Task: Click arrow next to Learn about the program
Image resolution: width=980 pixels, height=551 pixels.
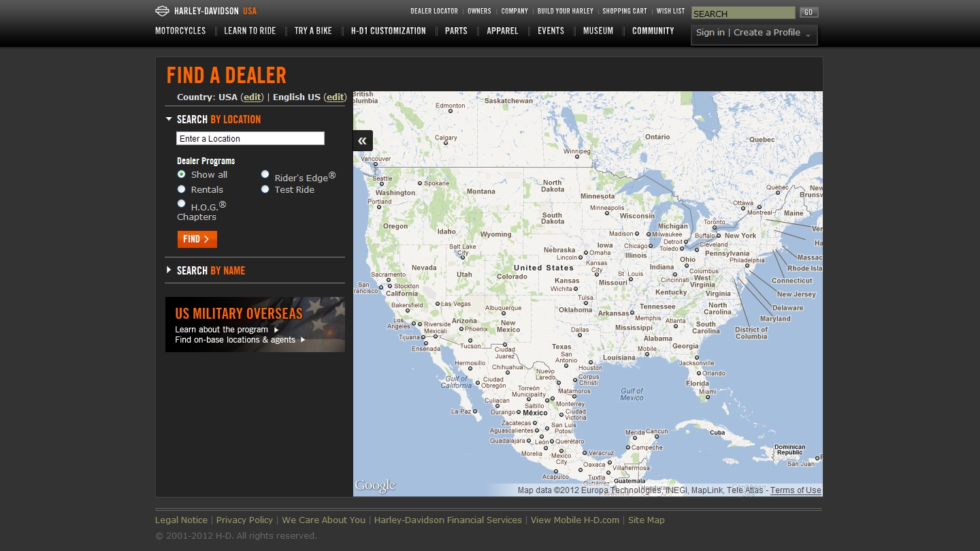Action: [276, 330]
